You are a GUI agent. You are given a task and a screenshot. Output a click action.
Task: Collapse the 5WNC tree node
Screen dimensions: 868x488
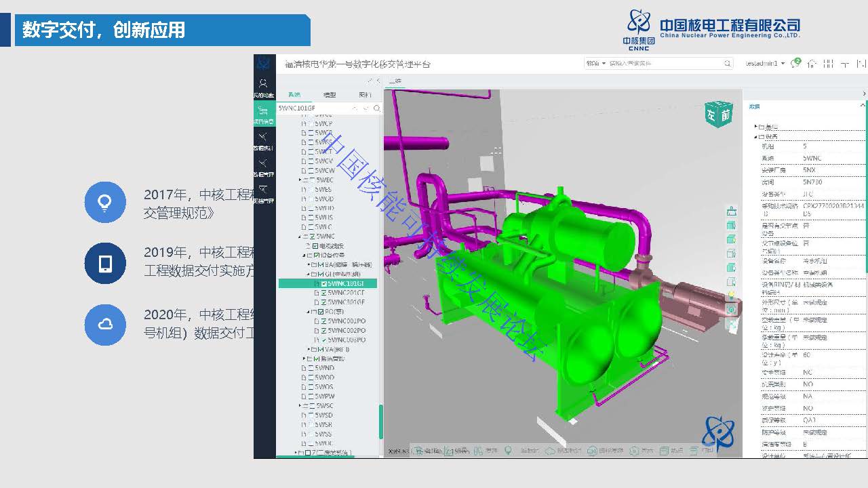(299, 237)
